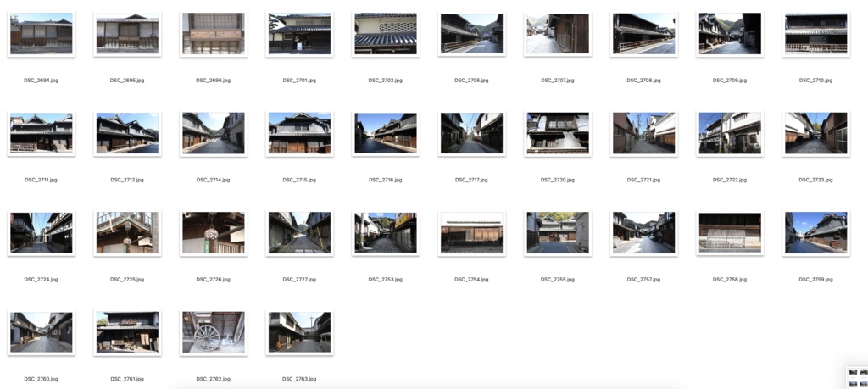
Task: Select the DSC_2763.jpg thumbnail
Action: click(x=299, y=332)
